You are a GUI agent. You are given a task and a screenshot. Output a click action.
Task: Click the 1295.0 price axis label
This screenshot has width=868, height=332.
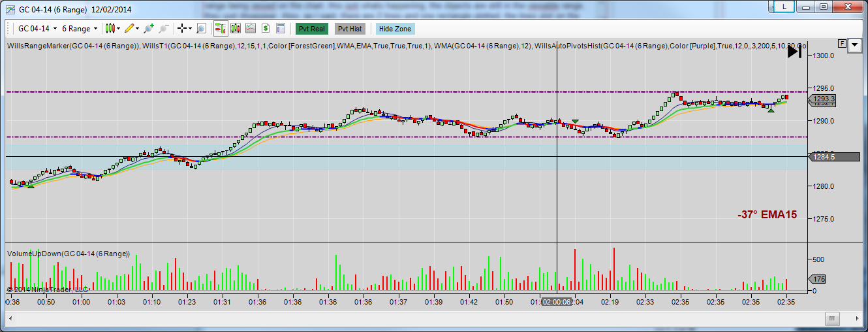[824, 88]
